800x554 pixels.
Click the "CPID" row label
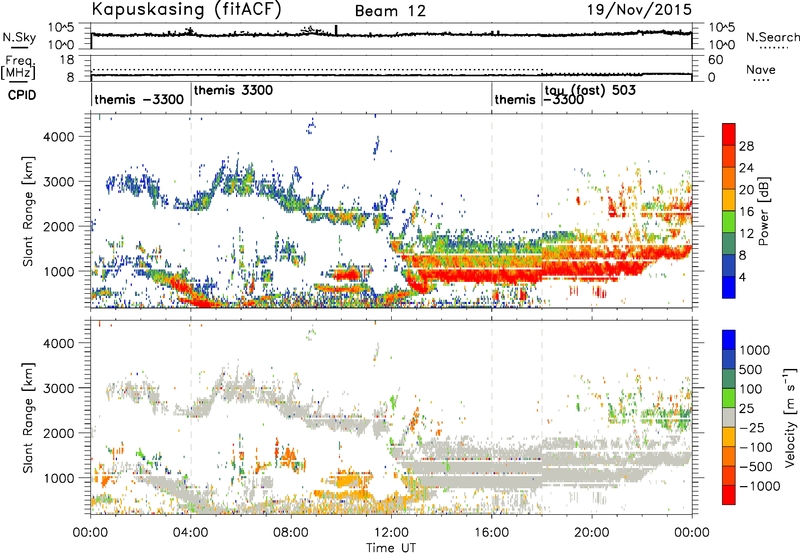click(x=22, y=95)
